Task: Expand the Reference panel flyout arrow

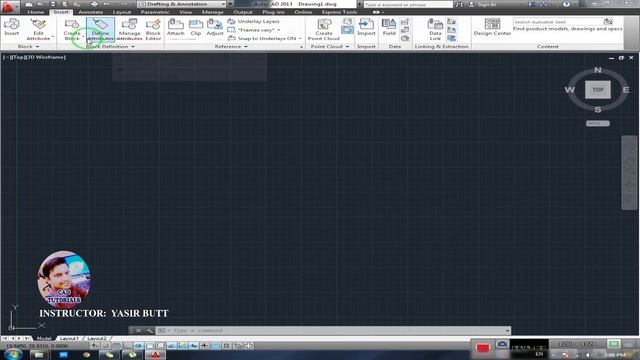Action: (246, 47)
